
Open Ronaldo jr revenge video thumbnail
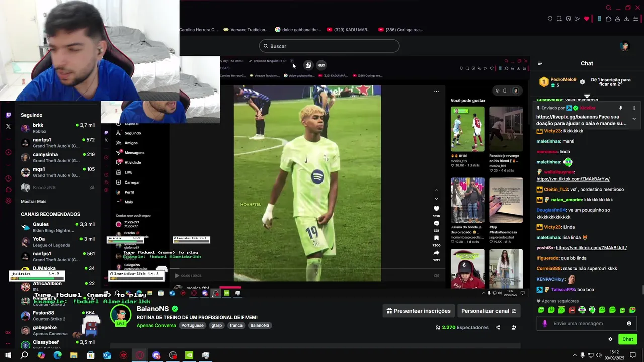(x=506, y=129)
